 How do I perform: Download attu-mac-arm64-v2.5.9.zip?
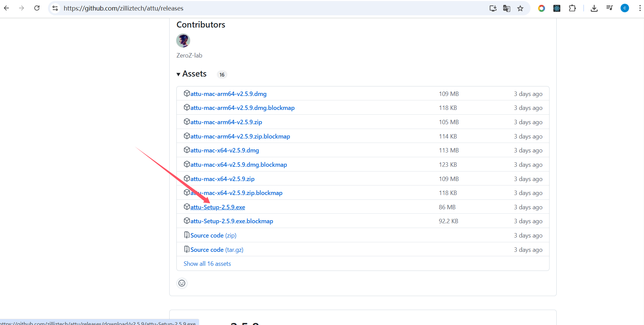coord(226,122)
